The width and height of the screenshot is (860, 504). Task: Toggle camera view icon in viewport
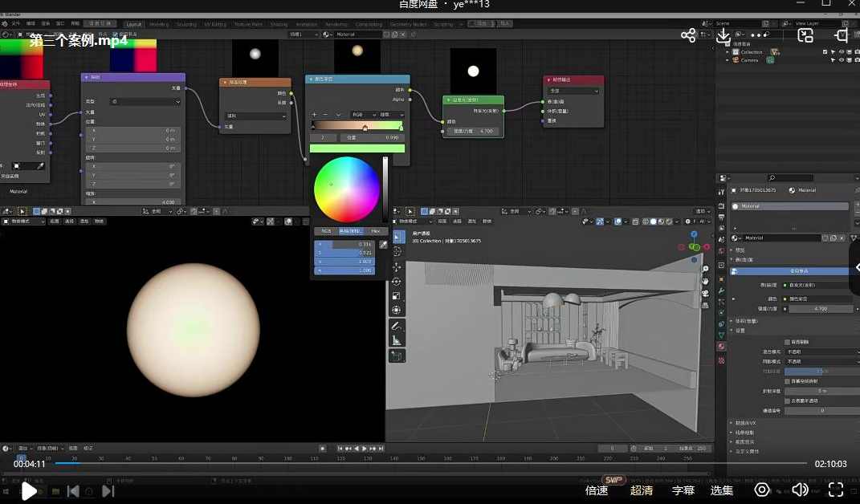point(705,293)
